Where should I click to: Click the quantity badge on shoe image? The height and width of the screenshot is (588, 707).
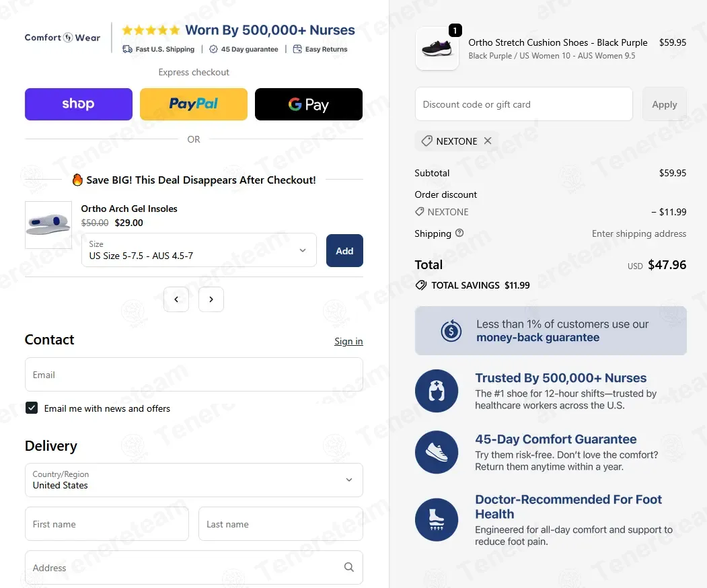click(x=455, y=30)
